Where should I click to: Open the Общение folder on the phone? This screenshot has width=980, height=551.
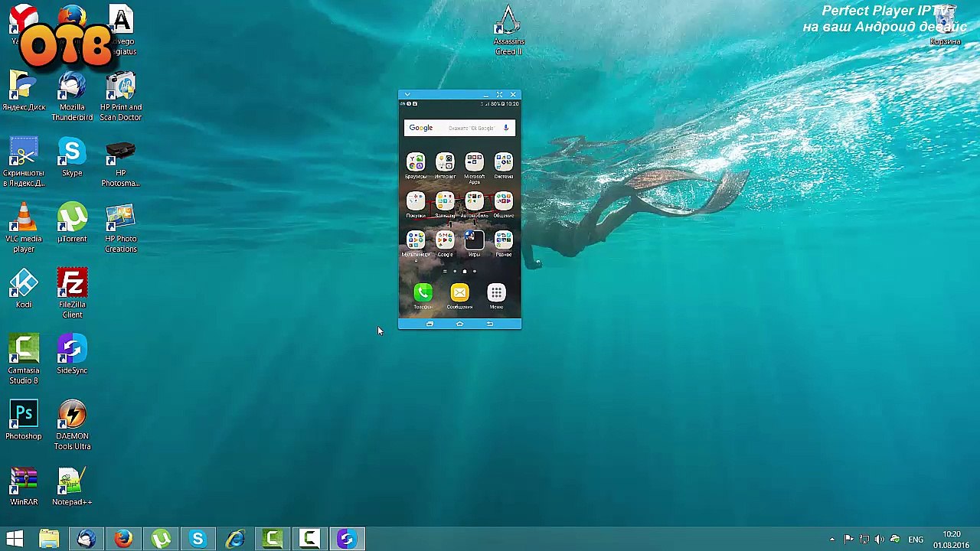click(503, 204)
